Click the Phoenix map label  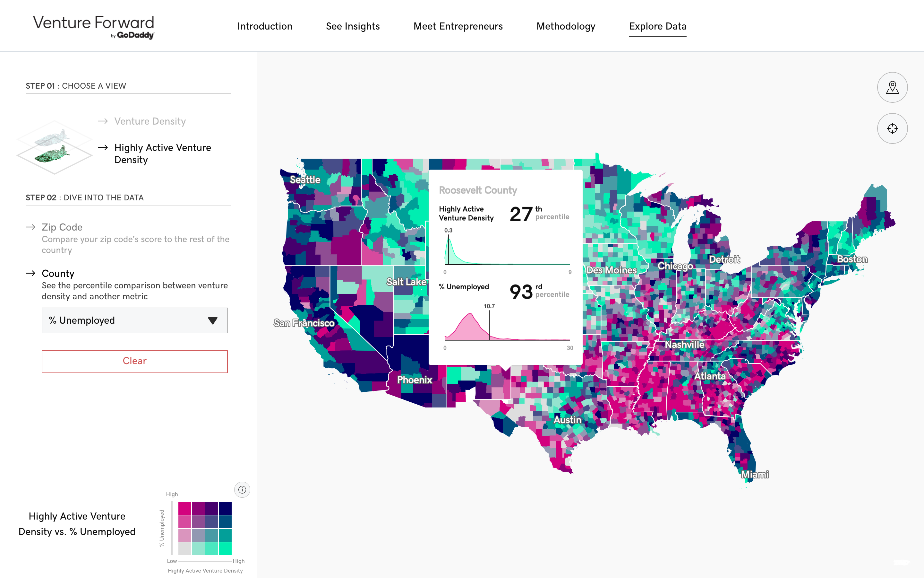415,380
